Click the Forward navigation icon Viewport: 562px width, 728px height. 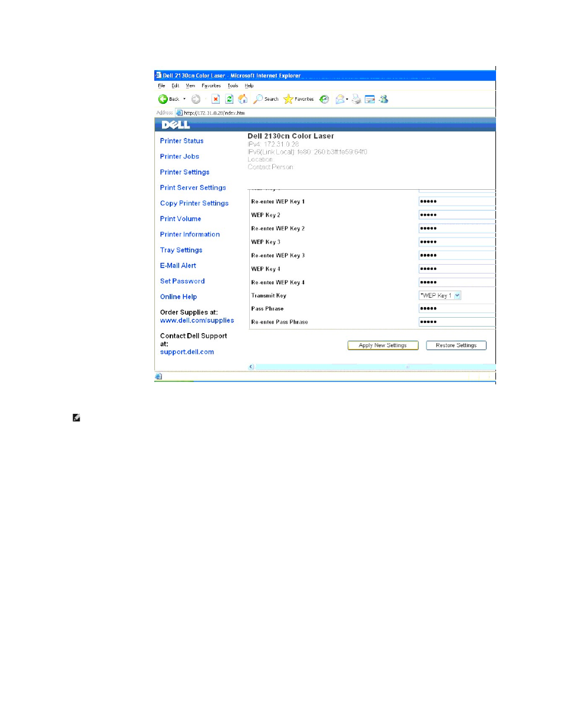tap(196, 99)
